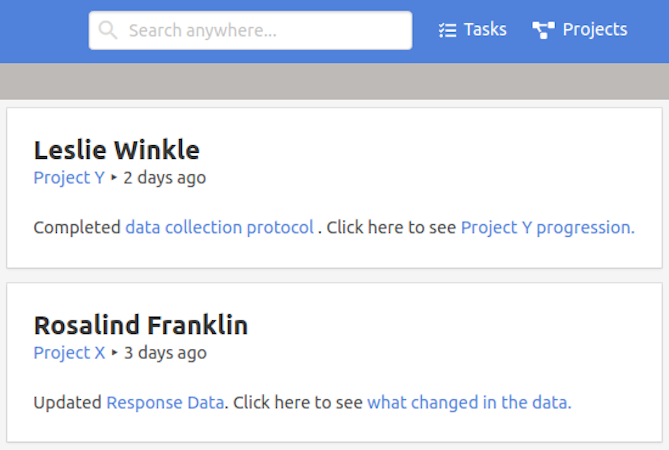
Task: Open the 'data collection protocol' link
Action: [x=219, y=227]
